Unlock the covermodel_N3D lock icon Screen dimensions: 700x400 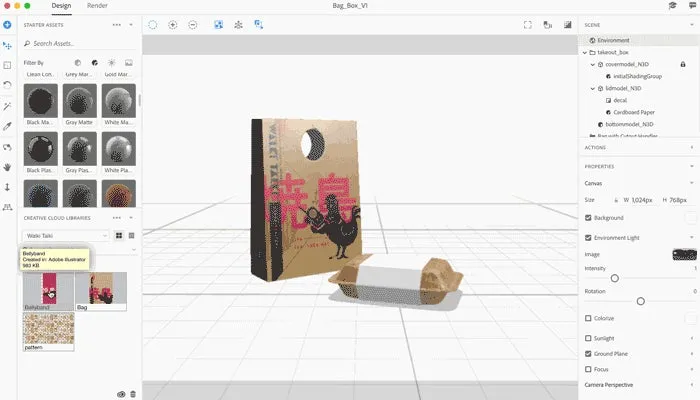(683, 64)
